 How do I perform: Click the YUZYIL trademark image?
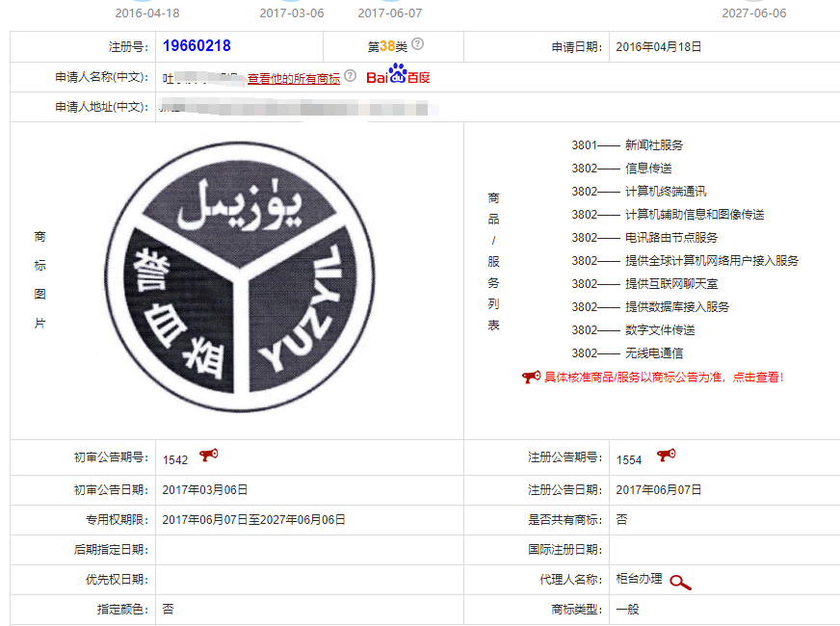(240, 276)
